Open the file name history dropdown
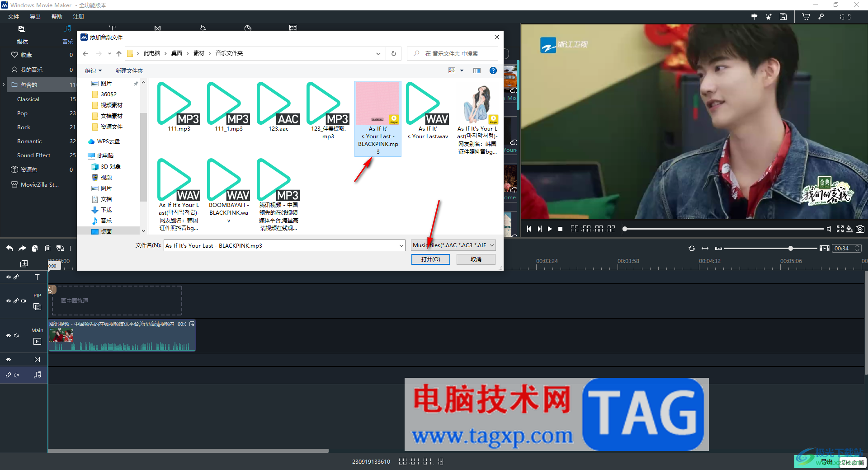 (401, 245)
